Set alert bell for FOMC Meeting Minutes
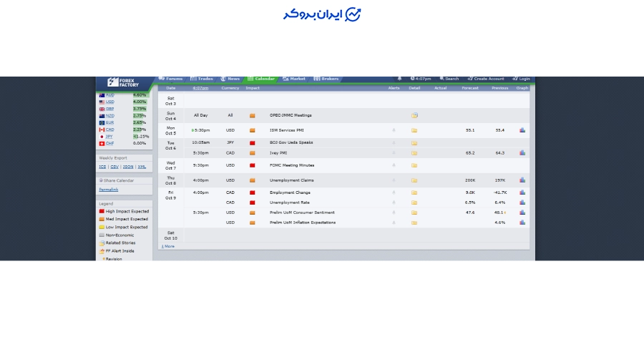Viewport: 644px width, 337px height. (x=394, y=165)
